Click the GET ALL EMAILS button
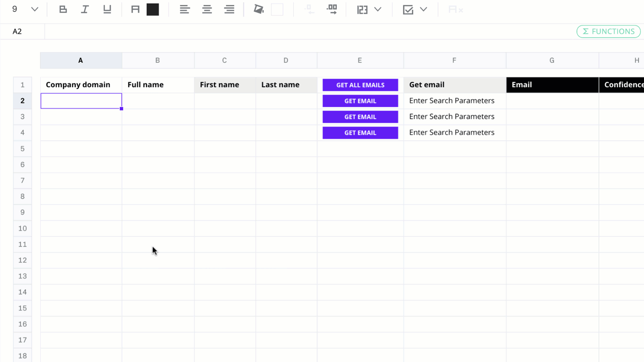 [360, 85]
